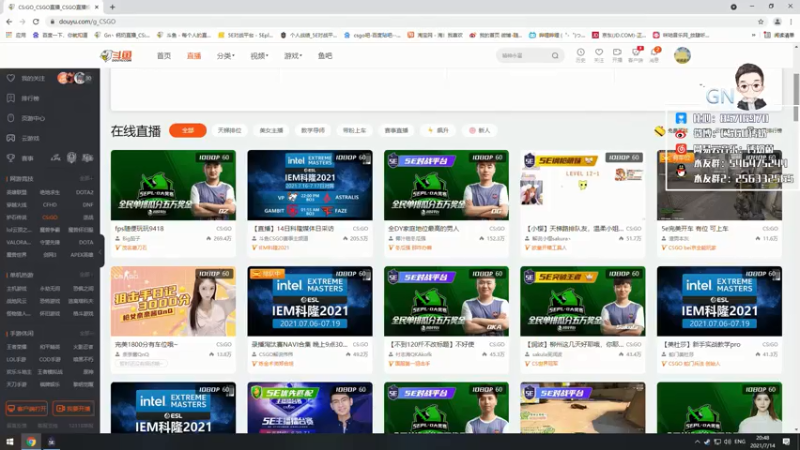Collapse the left sidebar with arrow handle
This screenshot has width=800, height=450.
[102, 251]
